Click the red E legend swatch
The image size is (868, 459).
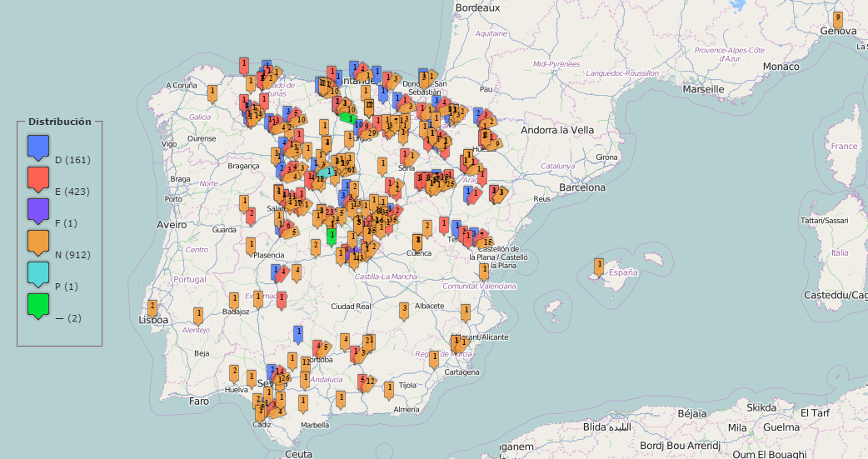(x=38, y=179)
